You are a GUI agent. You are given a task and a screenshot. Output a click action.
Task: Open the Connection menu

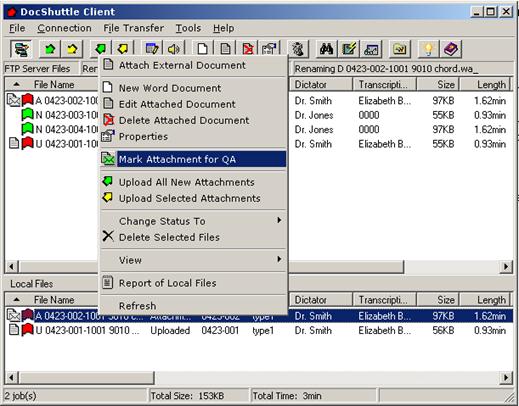point(64,28)
